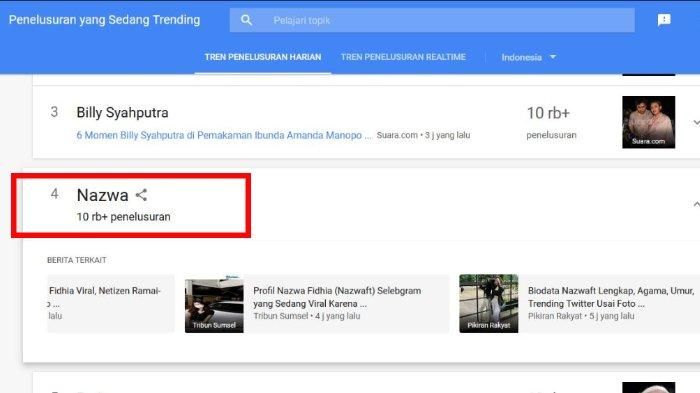Open Biodata Nazwaft Lengkap article headline
700x393 pixels.
611,297
